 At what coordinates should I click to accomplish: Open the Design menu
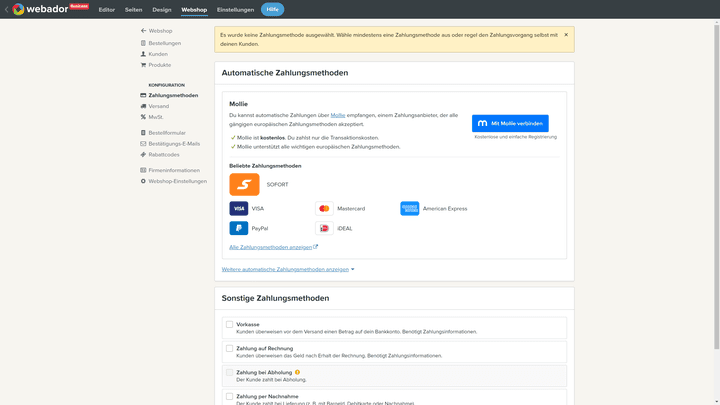(x=162, y=10)
